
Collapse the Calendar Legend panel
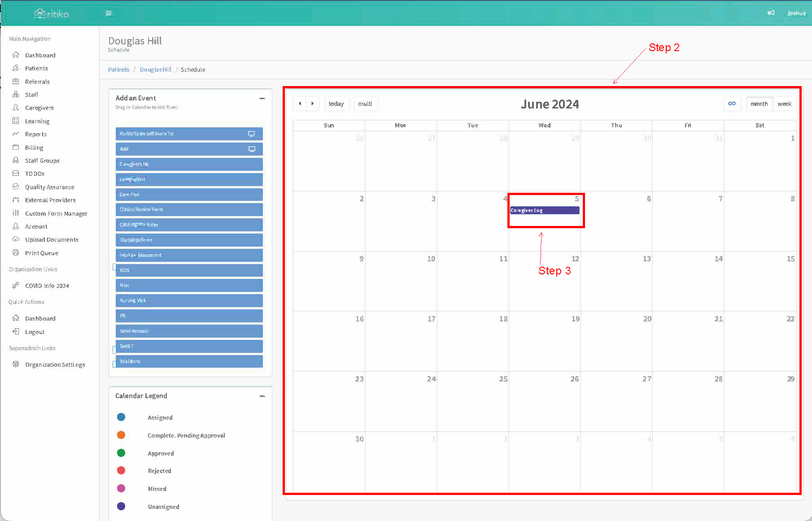point(262,396)
